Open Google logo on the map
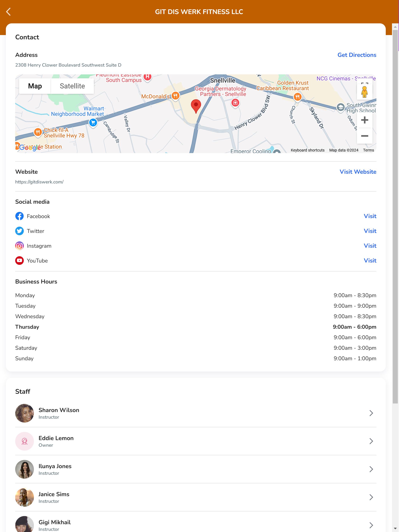The width and height of the screenshot is (399, 532). (x=30, y=147)
